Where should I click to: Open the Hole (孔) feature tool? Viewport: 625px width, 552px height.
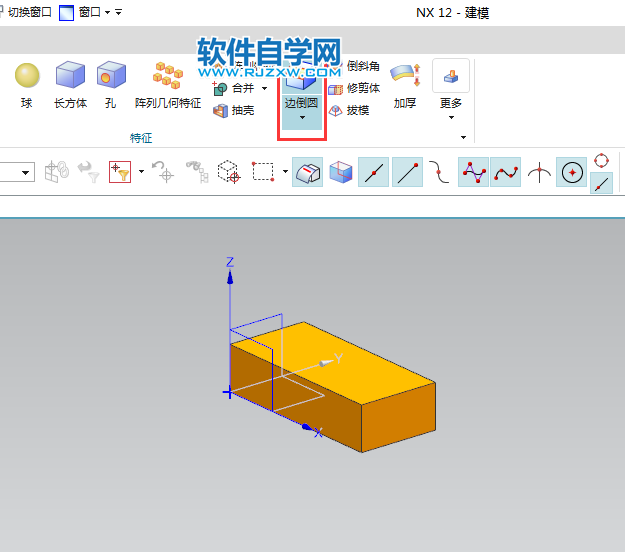[x=111, y=84]
